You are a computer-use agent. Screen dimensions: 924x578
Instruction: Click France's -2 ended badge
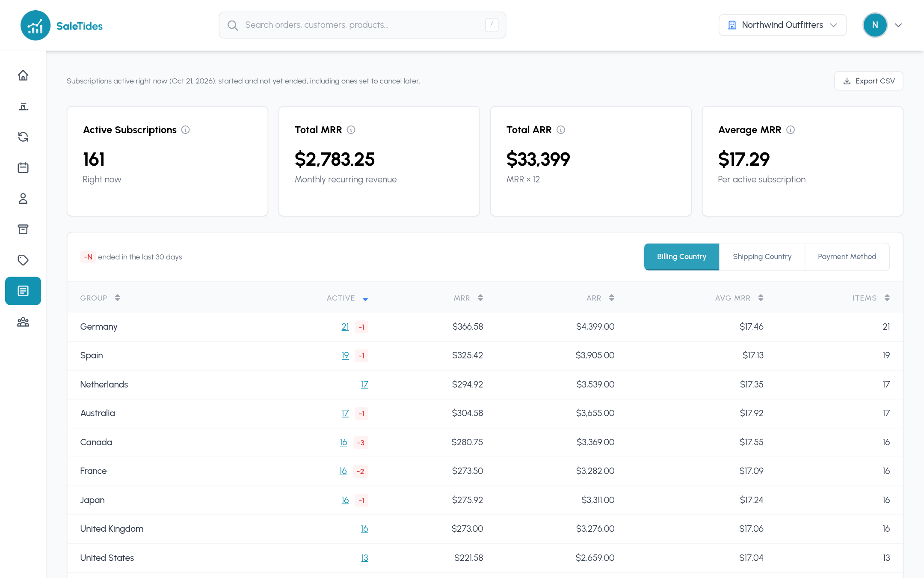361,471
